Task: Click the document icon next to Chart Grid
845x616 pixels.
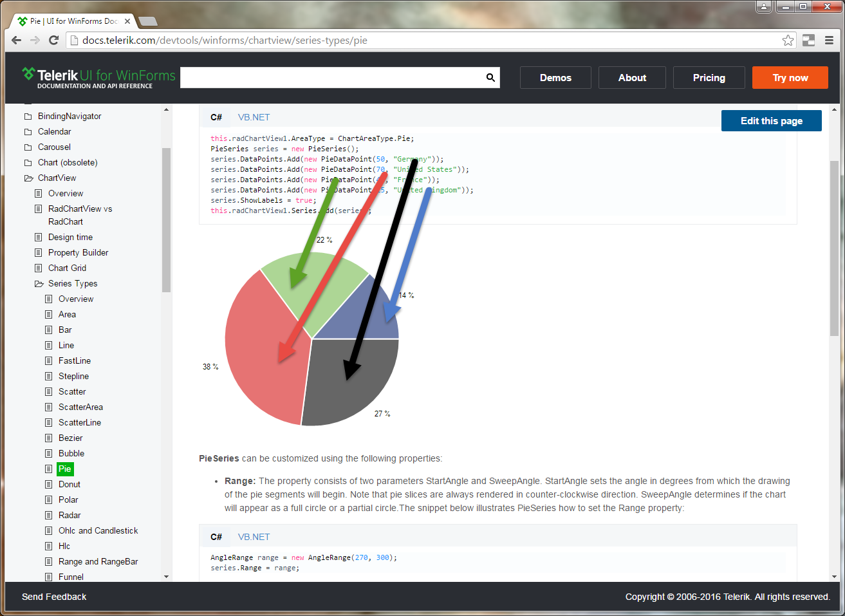Action: (x=39, y=268)
